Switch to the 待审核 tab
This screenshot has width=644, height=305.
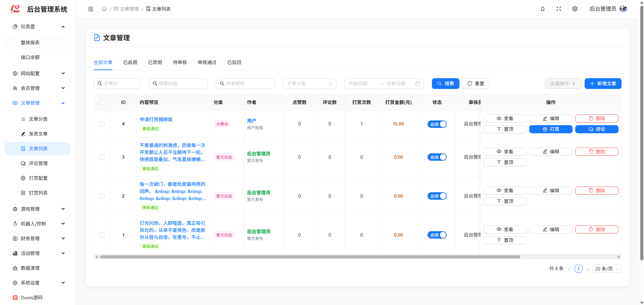180,62
